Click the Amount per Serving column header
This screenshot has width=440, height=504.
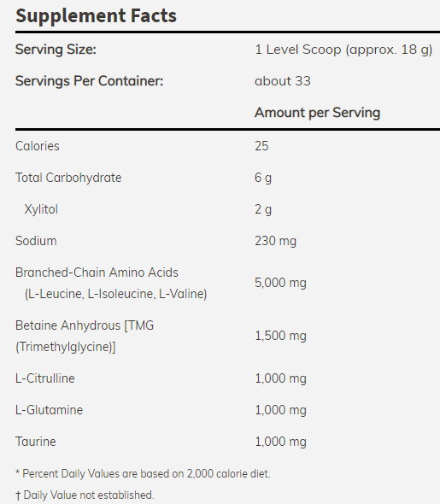point(318,113)
